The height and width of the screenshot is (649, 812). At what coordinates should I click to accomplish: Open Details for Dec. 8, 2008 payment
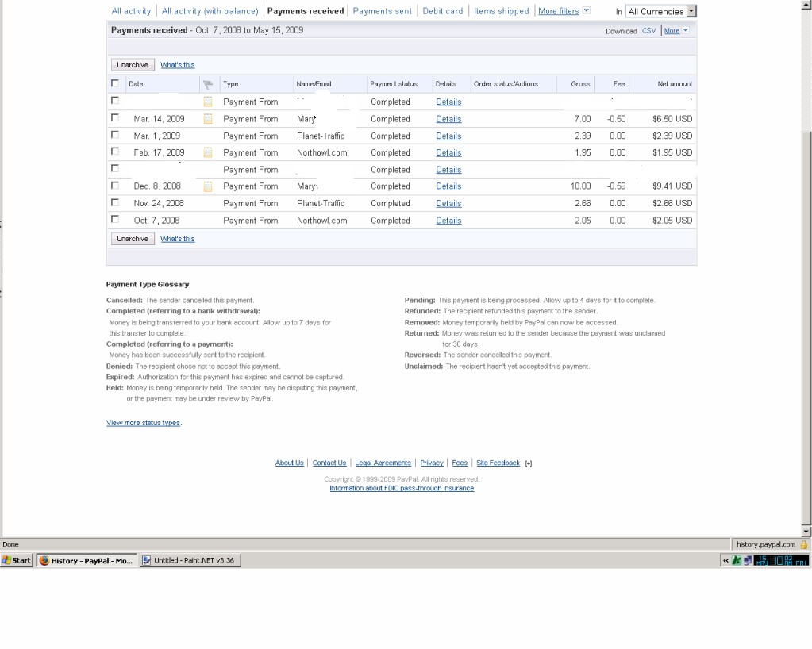tap(448, 186)
